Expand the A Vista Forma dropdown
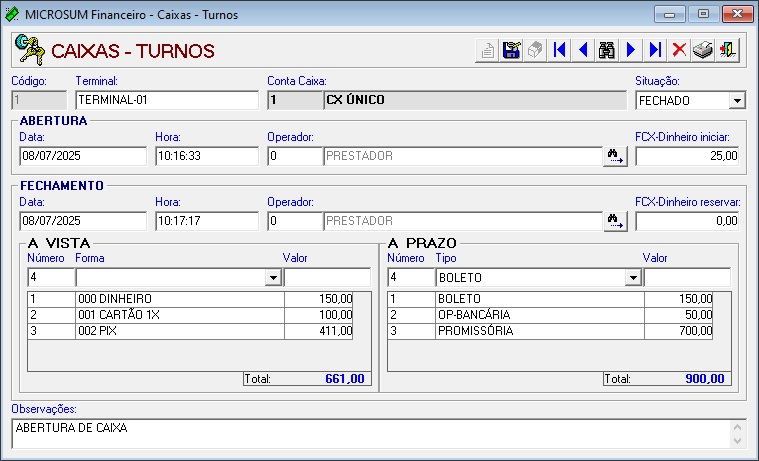 click(x=273, y=278)
